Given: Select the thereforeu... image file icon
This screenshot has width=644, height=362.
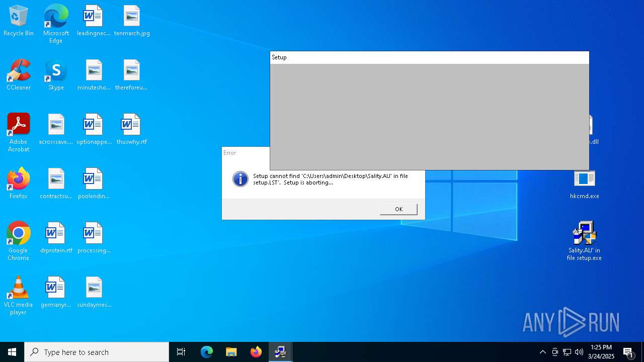Looking at the screenshot, I should [x=131, y=75].
